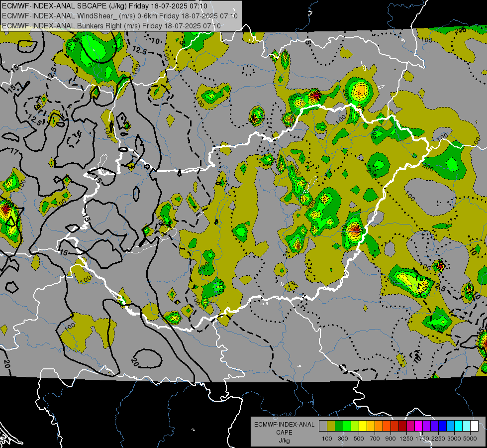
Task: Click the J/kg unit label in legend
Action: click(285, 441)
